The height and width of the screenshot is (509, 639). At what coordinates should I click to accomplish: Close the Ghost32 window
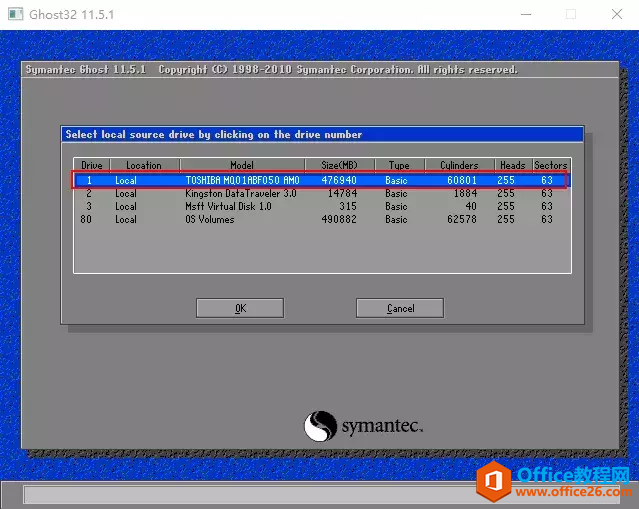click(617, 14)
